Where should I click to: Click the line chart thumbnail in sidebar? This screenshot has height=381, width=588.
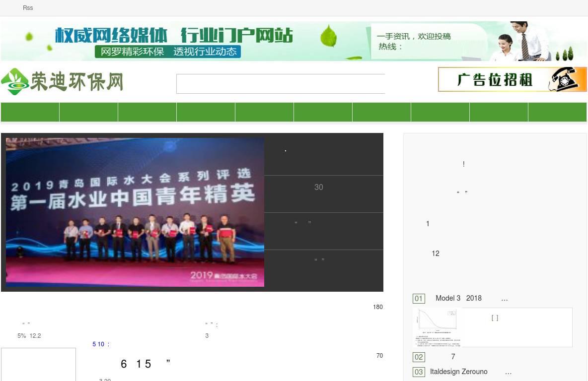(x=437, y=327)
